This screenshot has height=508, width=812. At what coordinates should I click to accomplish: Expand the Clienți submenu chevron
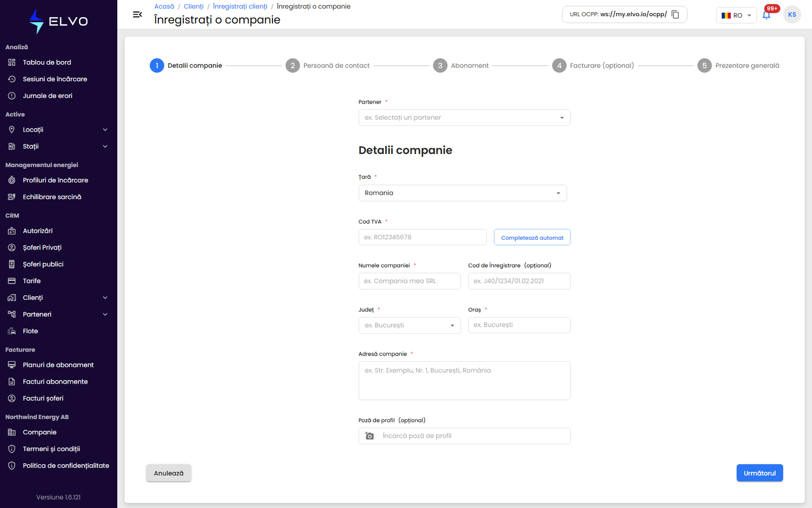[105, 298]
